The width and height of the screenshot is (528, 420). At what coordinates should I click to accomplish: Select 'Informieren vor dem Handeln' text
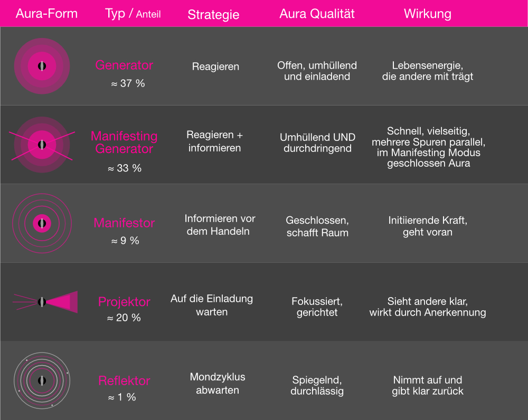[220, 225]
